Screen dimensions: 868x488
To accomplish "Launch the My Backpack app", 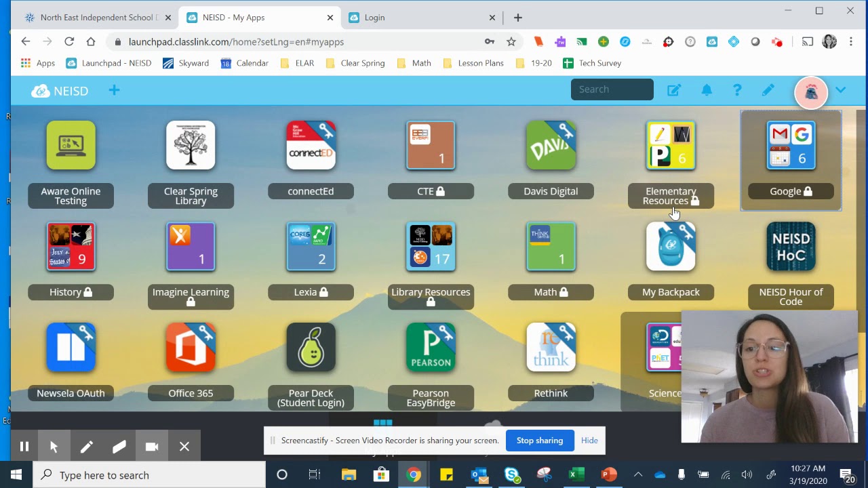I will 671,246.
